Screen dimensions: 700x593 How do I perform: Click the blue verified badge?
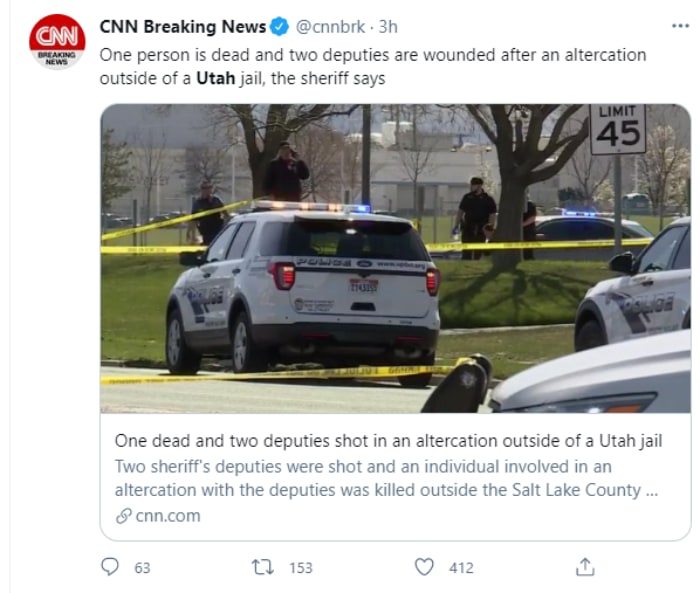tap(280, 27)
